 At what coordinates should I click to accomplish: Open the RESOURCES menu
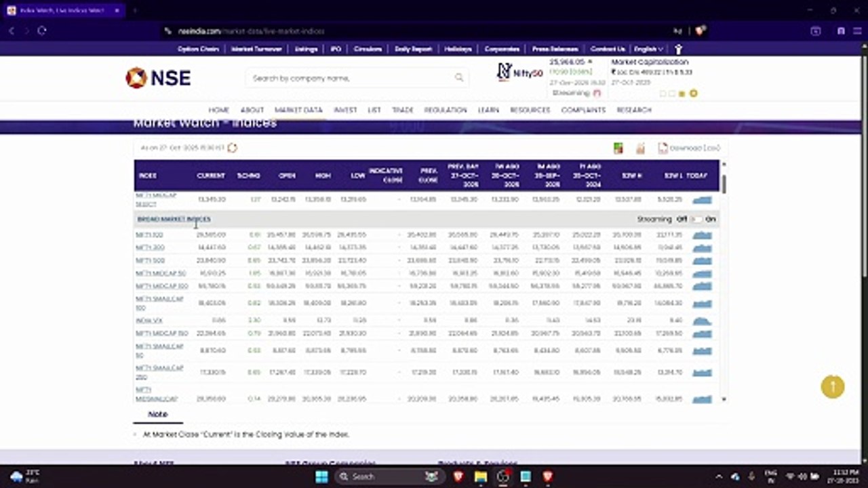click(x=530, y=110)
